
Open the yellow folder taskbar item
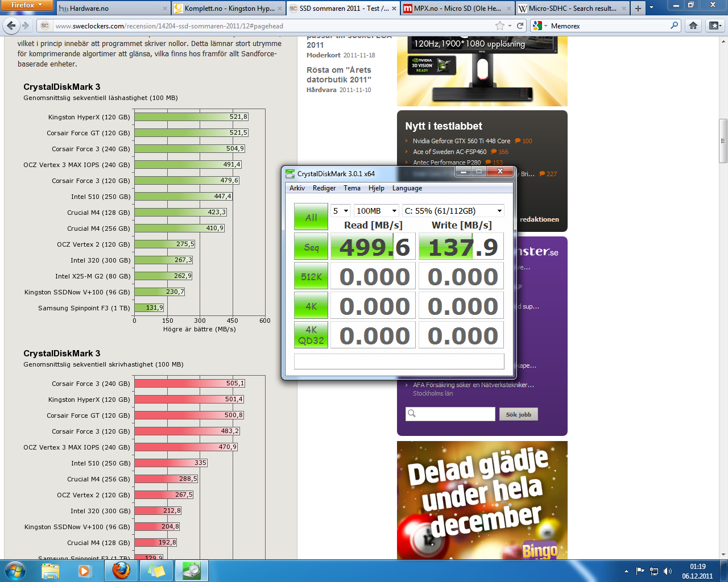(x=156, y=571)
